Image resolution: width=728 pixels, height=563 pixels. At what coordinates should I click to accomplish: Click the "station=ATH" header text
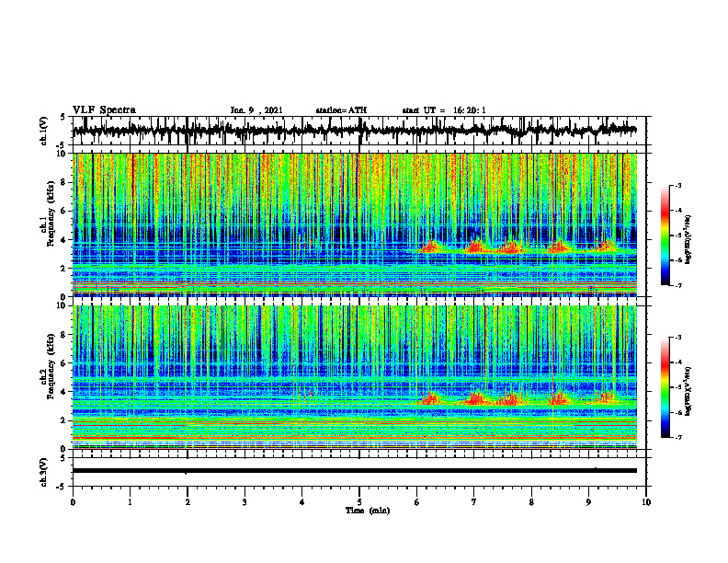[x=341, y=110]
